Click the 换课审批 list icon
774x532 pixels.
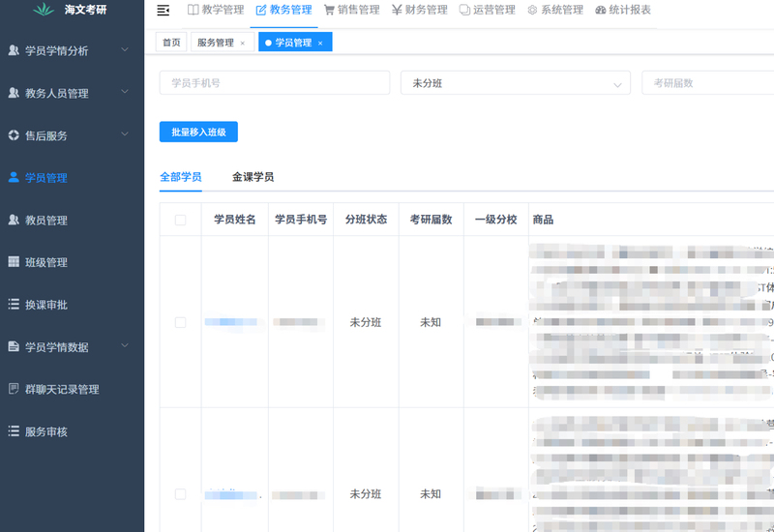pyautogui.click(x=14, y=305)
